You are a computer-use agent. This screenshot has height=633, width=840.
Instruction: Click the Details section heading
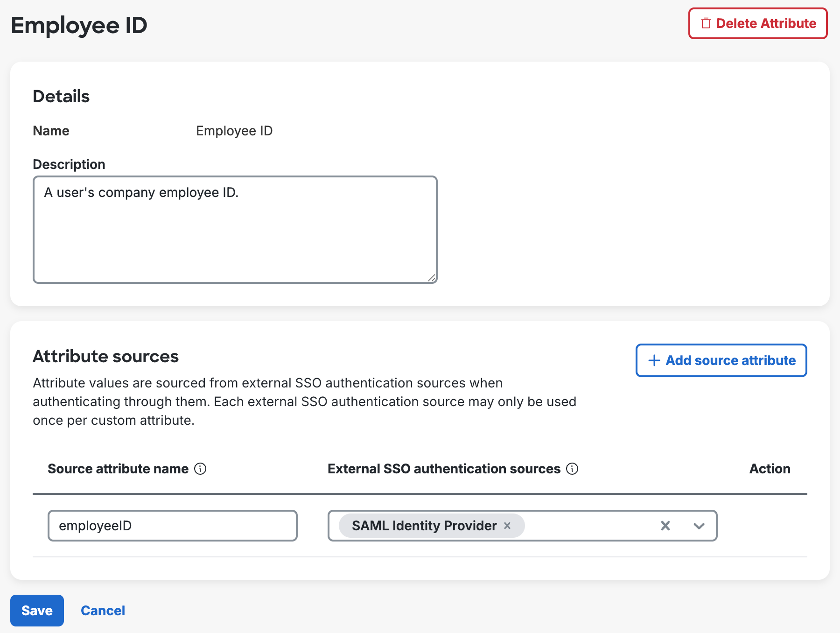pos(61,97)
